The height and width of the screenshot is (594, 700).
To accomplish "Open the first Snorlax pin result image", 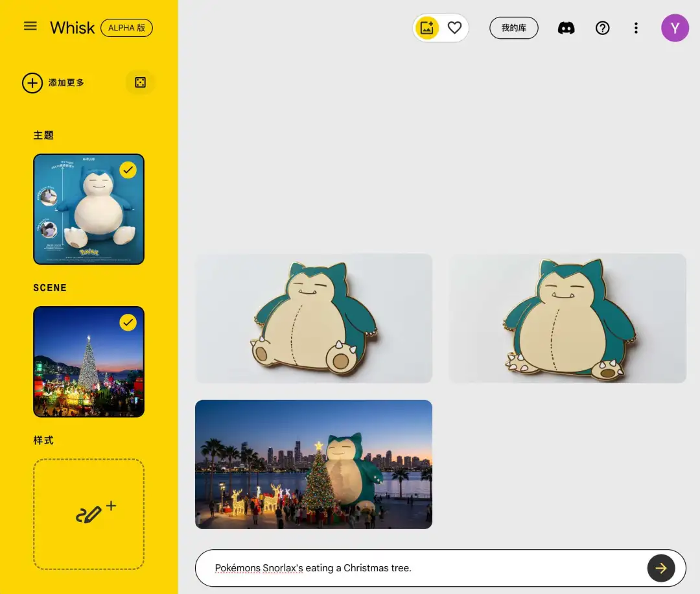I will click(314, 318).
